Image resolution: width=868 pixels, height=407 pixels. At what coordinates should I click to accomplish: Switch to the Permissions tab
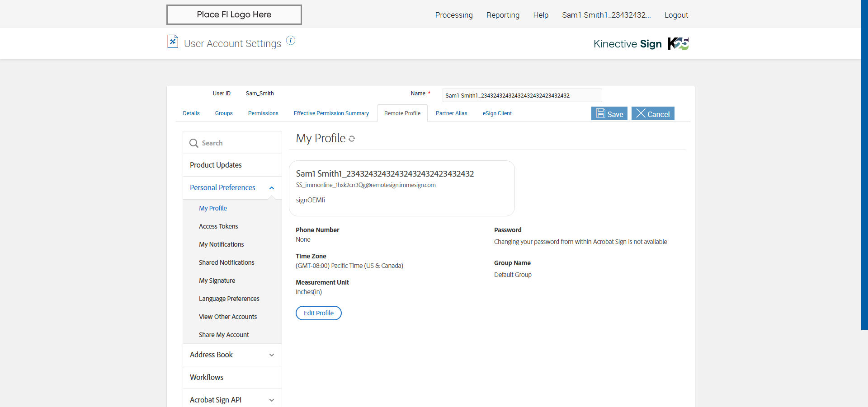(263, 113)
